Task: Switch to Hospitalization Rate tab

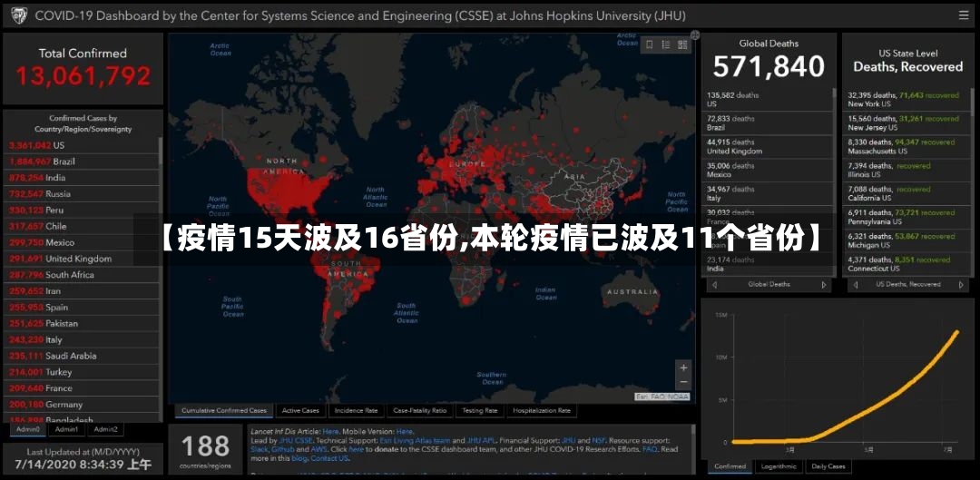Action: coord(542,411)
